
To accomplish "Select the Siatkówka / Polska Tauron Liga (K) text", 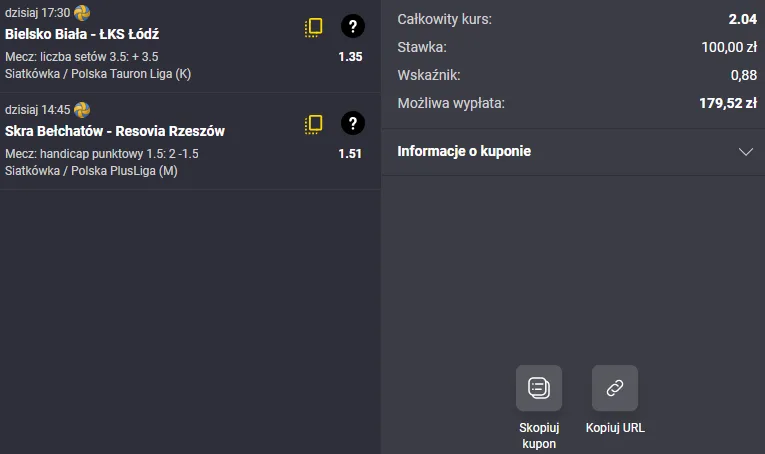I will pos(98,74).
